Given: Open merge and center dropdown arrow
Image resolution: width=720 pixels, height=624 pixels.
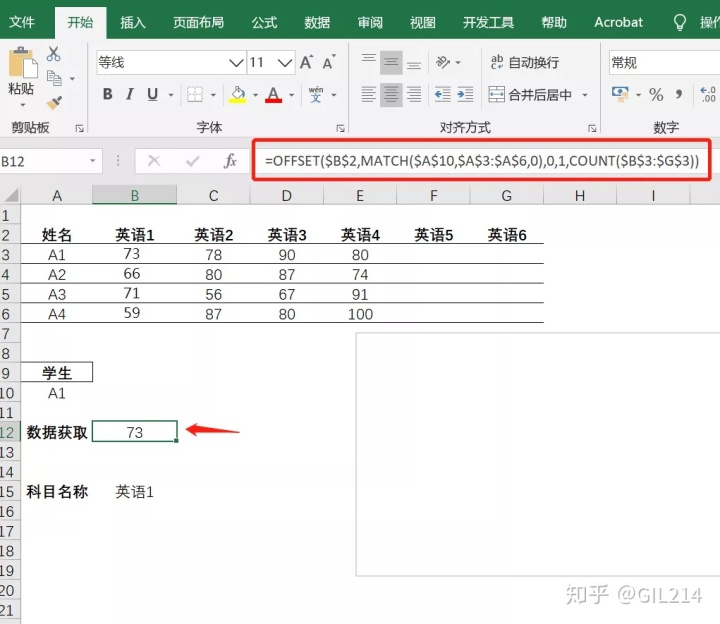Looking at the screenshot, I should click(x=585, y=95).
